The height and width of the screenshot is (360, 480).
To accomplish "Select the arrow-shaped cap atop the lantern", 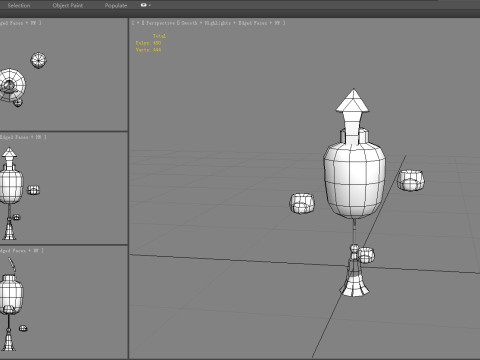I will (353, 102).
